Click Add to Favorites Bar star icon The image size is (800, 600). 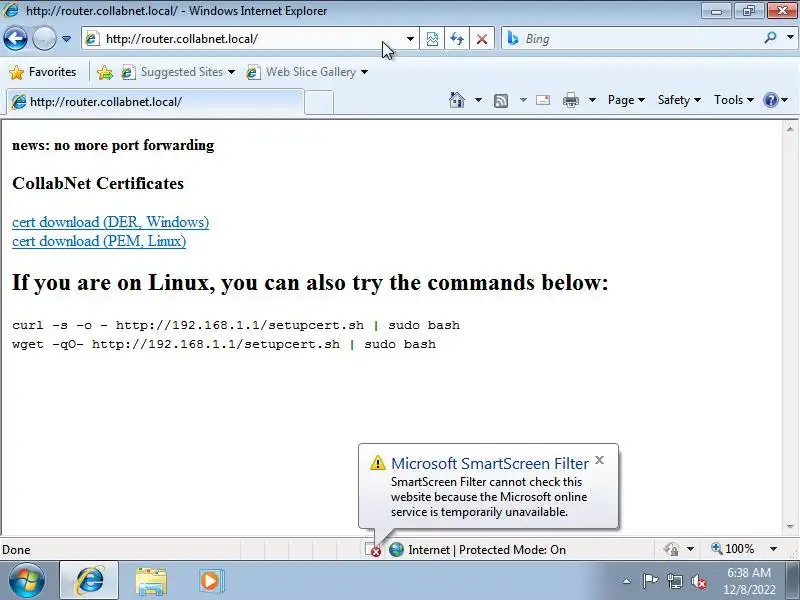tap(105, 72)
